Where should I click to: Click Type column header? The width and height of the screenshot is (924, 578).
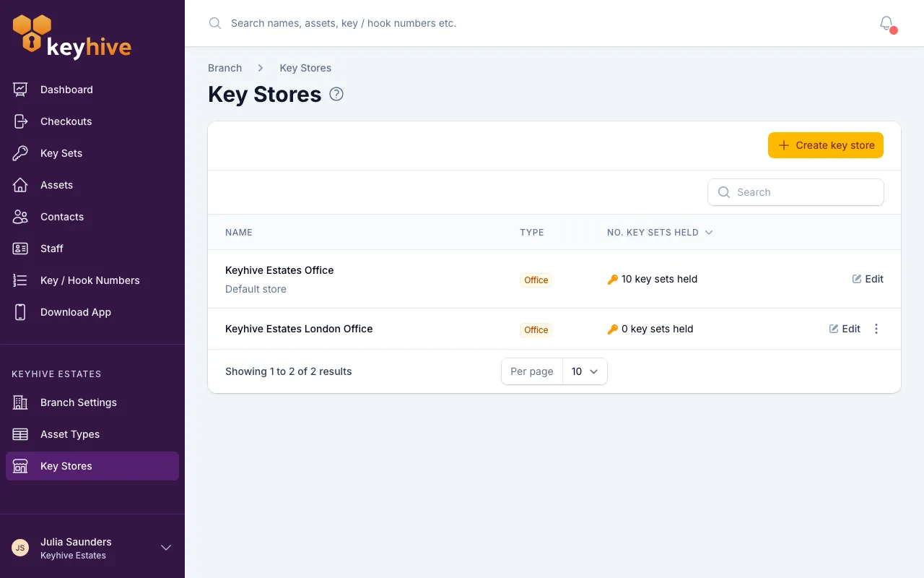pos(532,233)
